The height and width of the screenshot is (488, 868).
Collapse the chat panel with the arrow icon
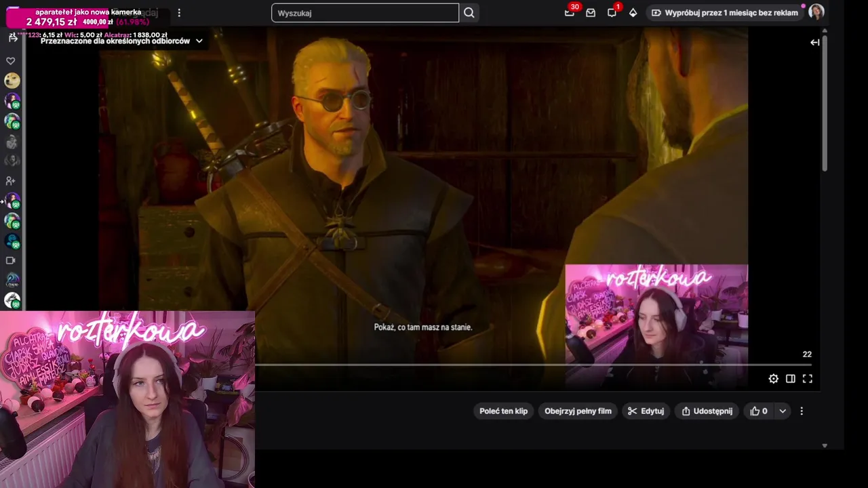[815, 42]
